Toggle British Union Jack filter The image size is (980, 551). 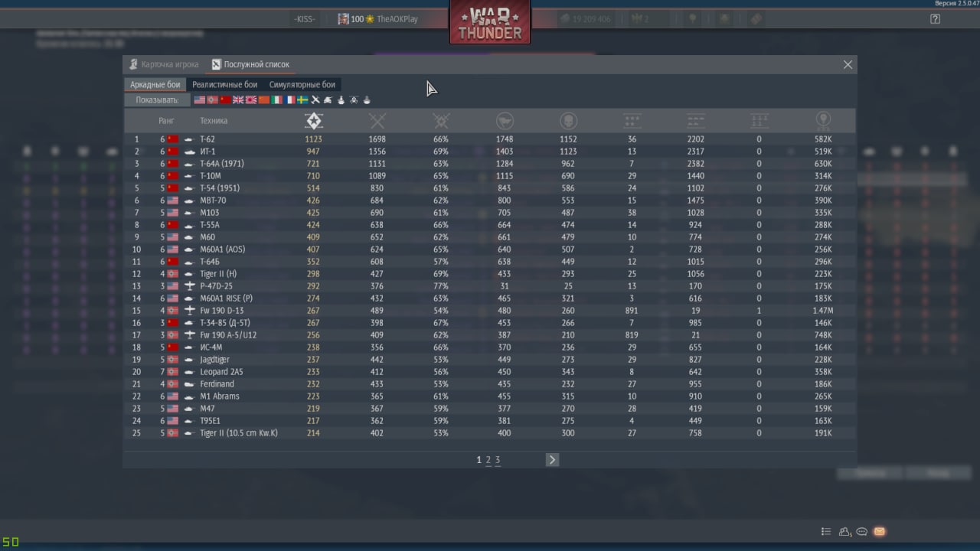click(238, 100)
